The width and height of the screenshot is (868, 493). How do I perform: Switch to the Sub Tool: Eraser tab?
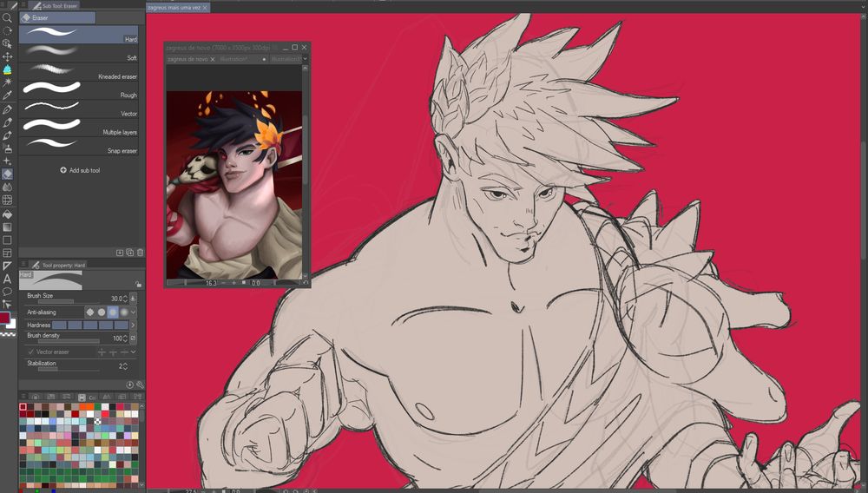click(x=56, y=5)
